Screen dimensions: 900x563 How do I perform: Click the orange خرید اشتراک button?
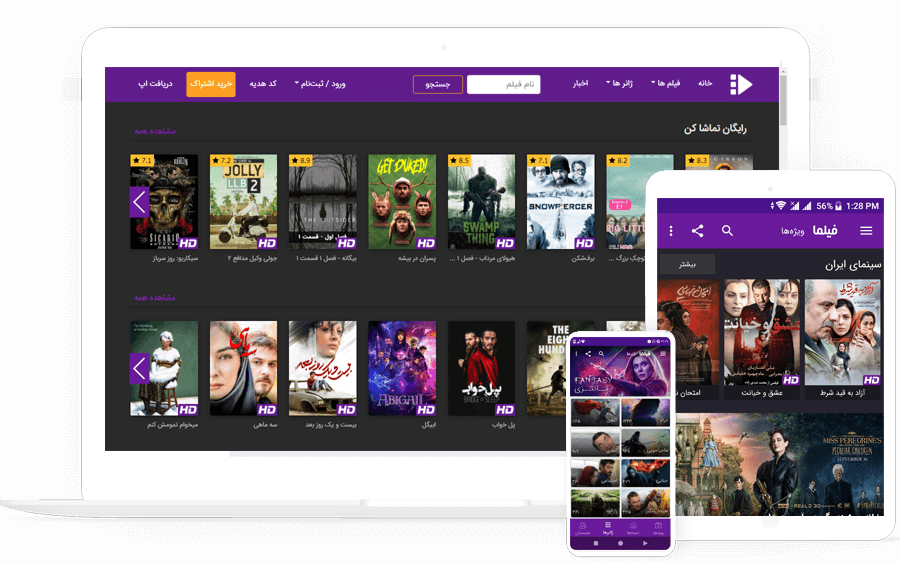pos(211,84)
